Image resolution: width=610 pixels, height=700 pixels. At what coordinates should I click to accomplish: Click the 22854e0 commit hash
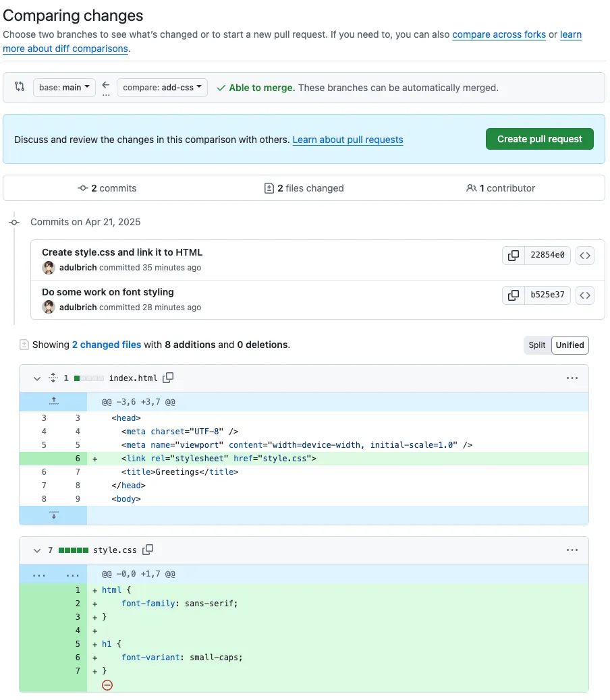tap(547, 256)
